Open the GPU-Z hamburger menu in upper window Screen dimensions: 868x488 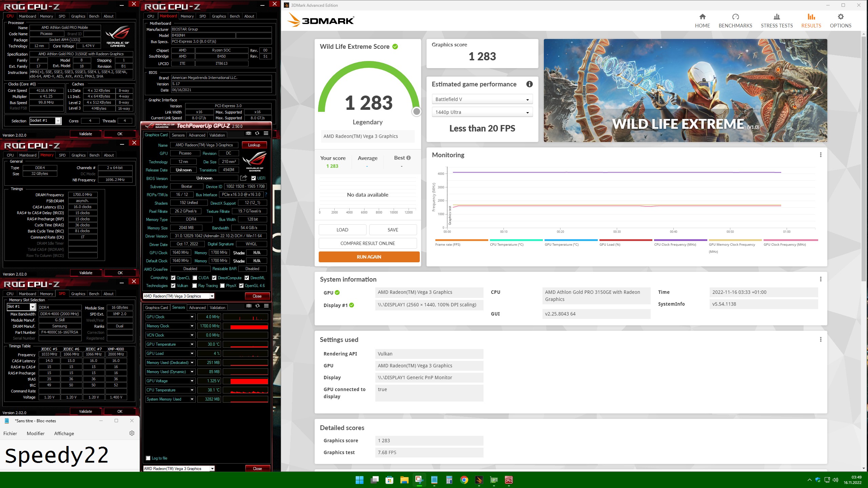pyautogui.click(x=266, y=134)
